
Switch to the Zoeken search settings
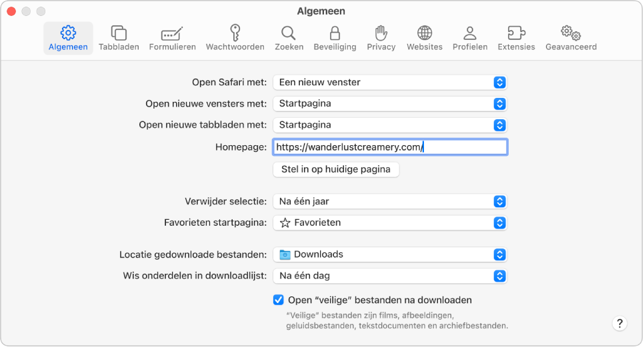[x=289, y=38]
